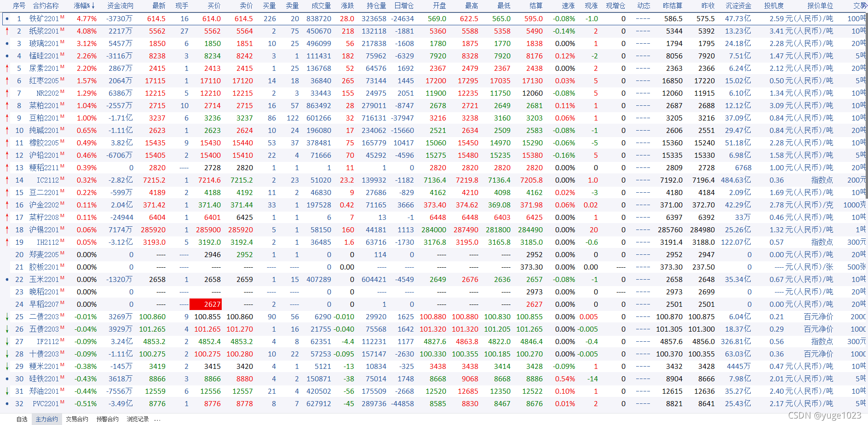The image size is (868, 425).
Task: Select contract 铁矿2201
Action: coord(44,19)
